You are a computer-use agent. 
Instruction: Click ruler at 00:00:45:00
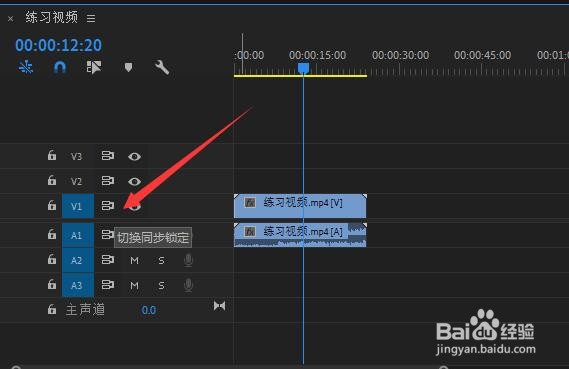coord(482,55)
